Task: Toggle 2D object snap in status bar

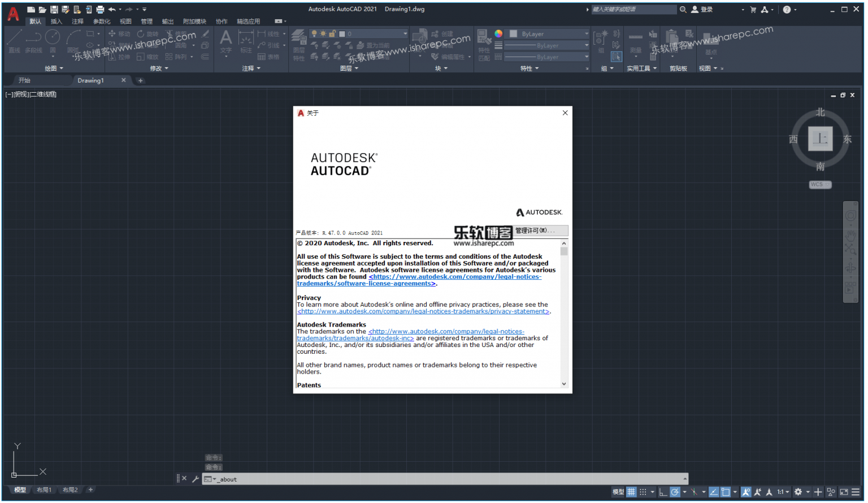Action: click(x=726, y=492)
